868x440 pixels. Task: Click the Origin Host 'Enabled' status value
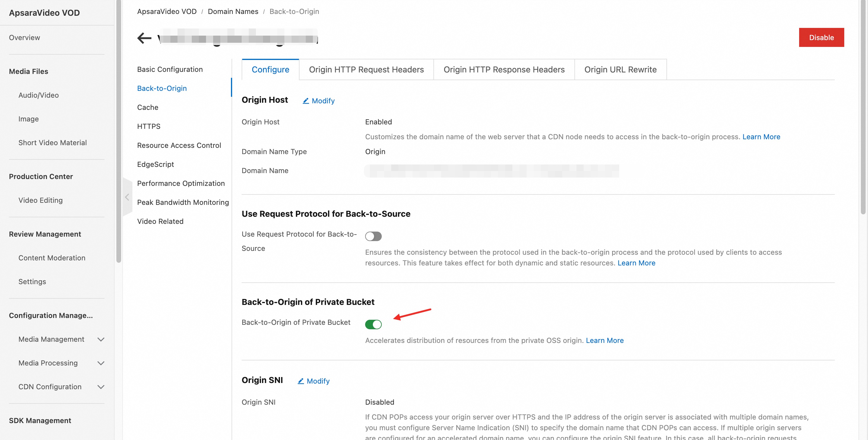click(378, 122)
